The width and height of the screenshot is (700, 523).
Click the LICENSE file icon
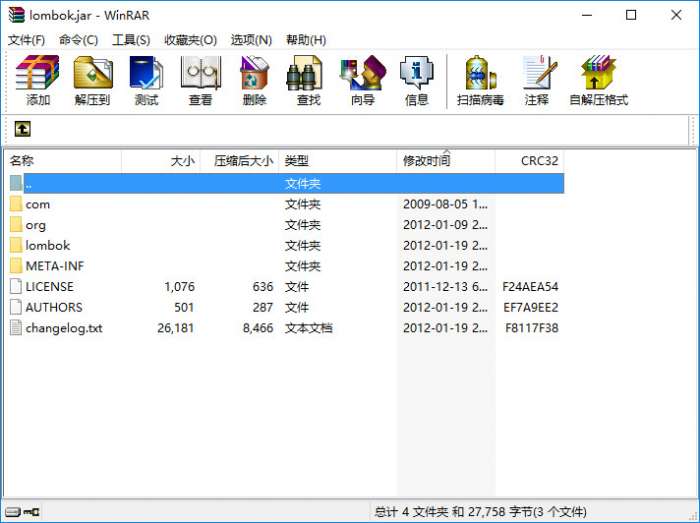click(x=16, y=286)
